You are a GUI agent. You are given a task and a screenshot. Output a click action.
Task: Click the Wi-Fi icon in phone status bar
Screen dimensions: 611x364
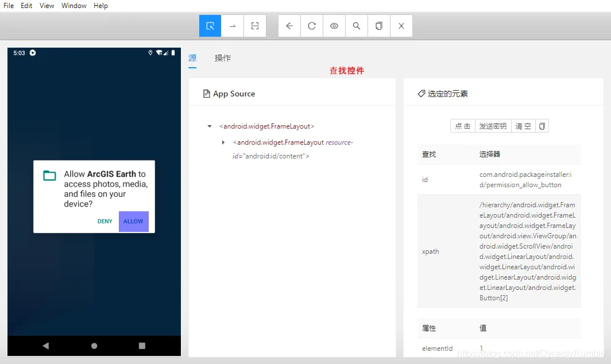tap(159, 53)
